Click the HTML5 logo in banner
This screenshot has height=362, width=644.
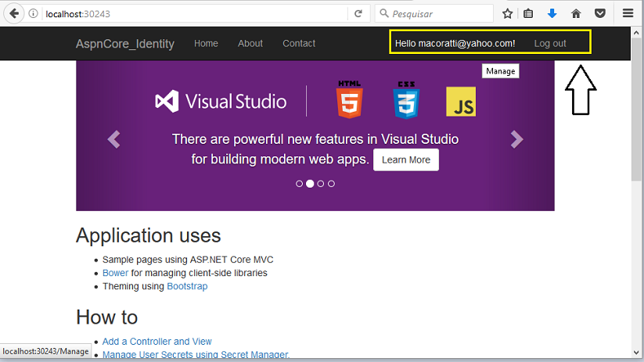pos(350,99)
